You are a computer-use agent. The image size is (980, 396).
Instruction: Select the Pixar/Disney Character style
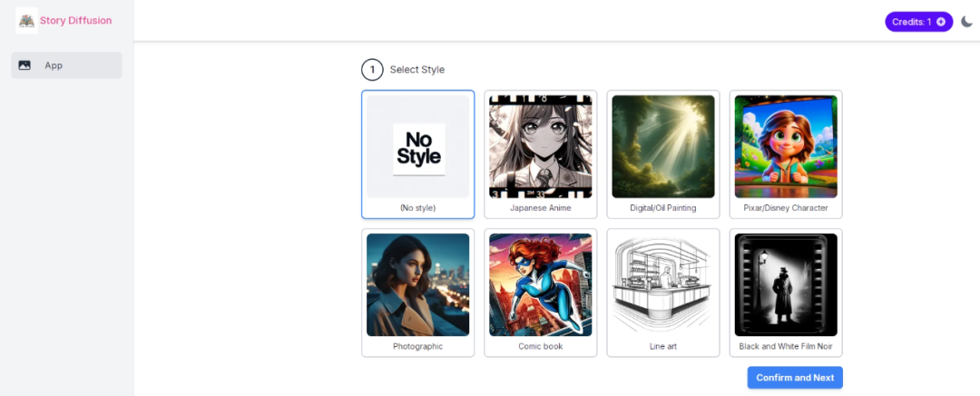[x=786, y=154]
